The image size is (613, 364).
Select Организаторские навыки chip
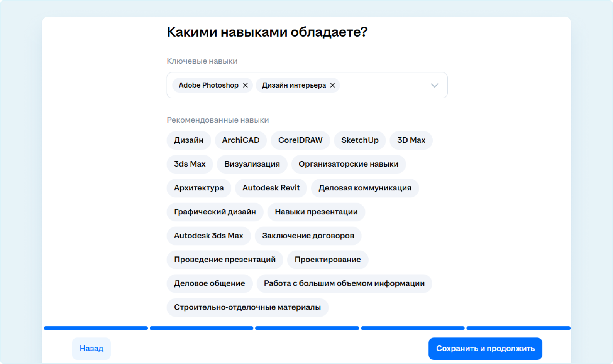click(x=349, y=164)
